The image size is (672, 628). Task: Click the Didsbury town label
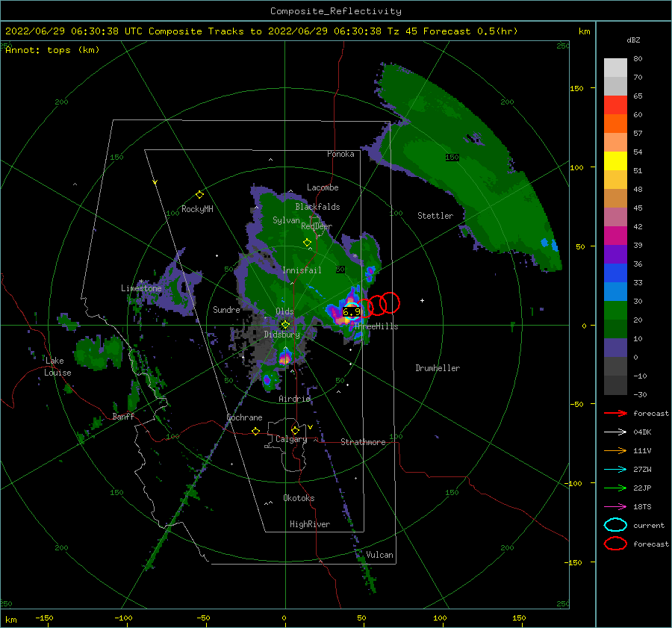tap(281, 335)
